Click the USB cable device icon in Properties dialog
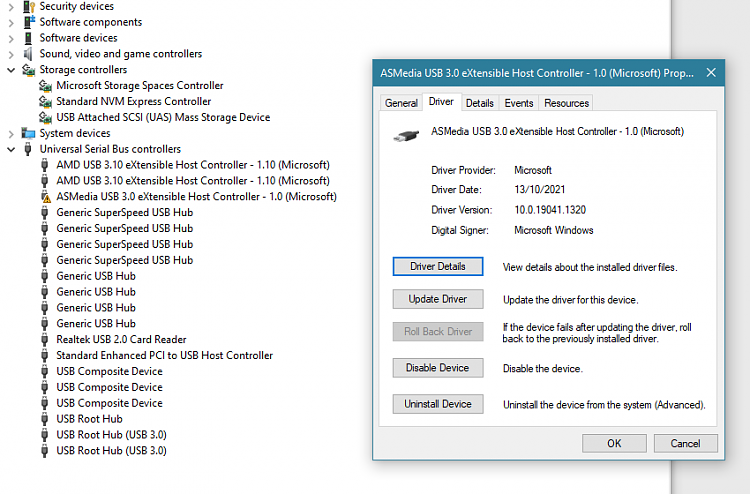This screenshot has width=750, height=494. point(406,136)
